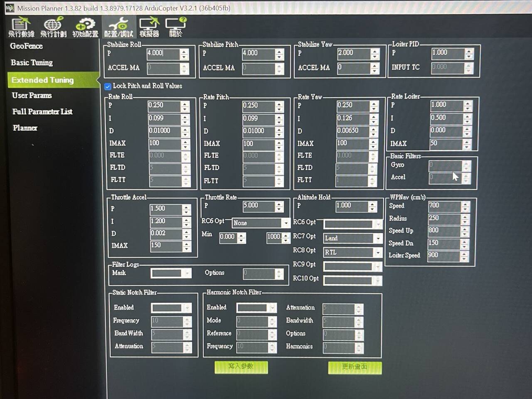This screenshot has height=399, width=532.
Task: Click the Help (關於) icon
Action: pyautogui.click(x=176, y=27)
